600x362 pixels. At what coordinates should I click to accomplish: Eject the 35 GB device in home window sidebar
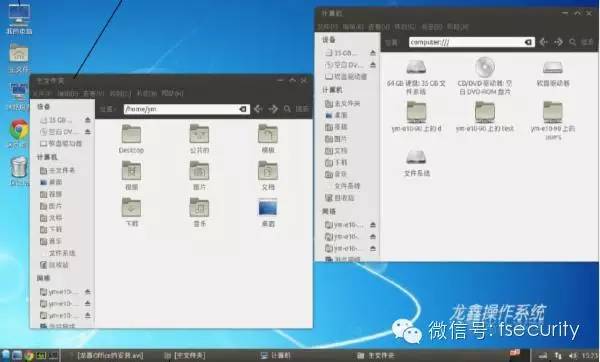click(x=88, y=120)
